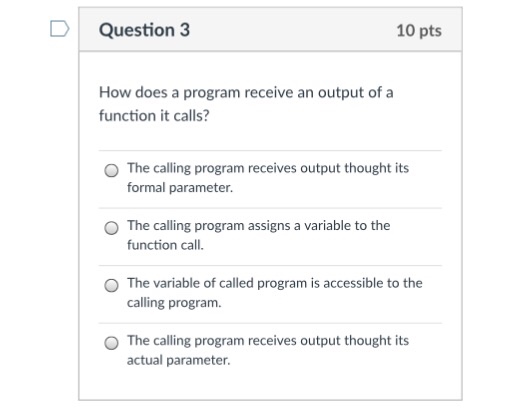Click the gray header bar beside Question 3

292,30
